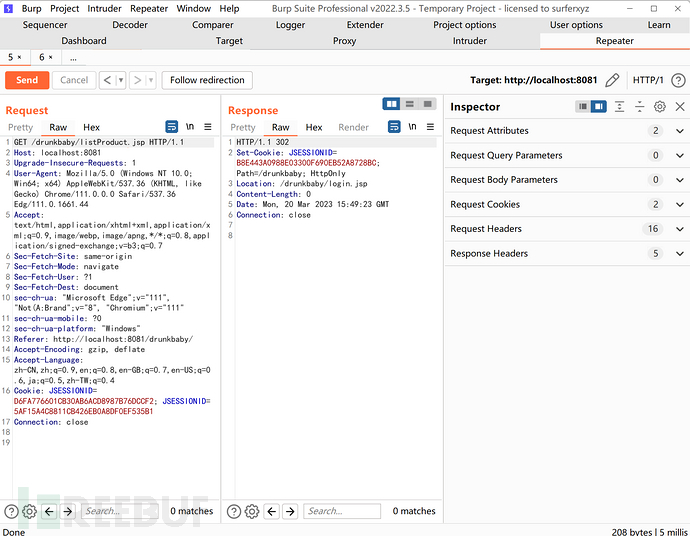Select tabbed combined layout icon
The width and height of the screenshot is (690, 536).
click(x=427, y=104)
